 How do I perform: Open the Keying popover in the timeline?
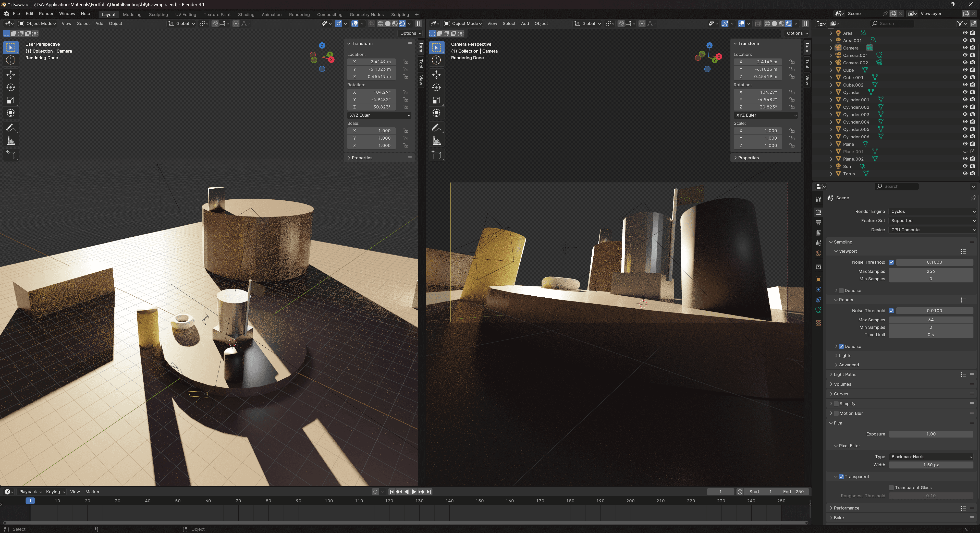point(56,492)
